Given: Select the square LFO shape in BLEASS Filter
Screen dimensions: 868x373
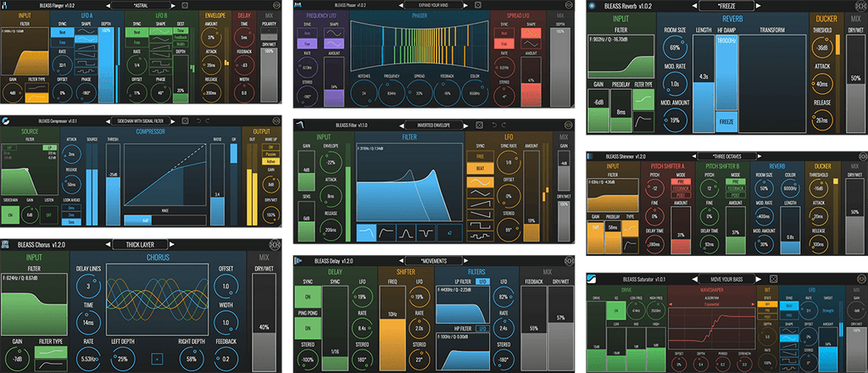Looking at the screenshot, I should point(480,225).
